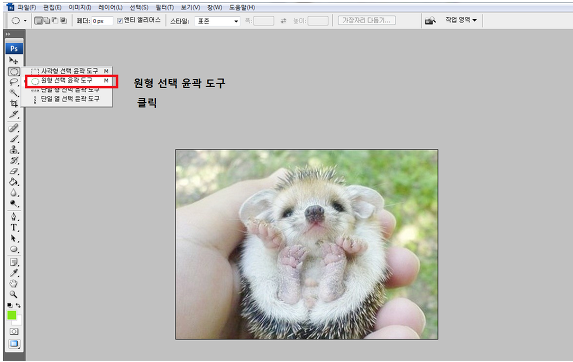Choose 사각형 선택 윤곽 도구 from flyout
The height and width of the screenshot is (362, 573).
(67, 71)
